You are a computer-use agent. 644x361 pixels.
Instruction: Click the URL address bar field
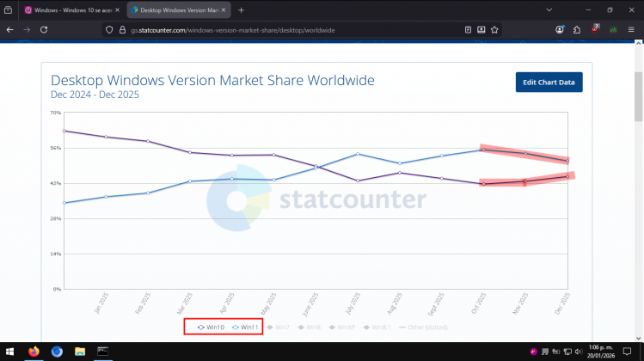[284, 29]
